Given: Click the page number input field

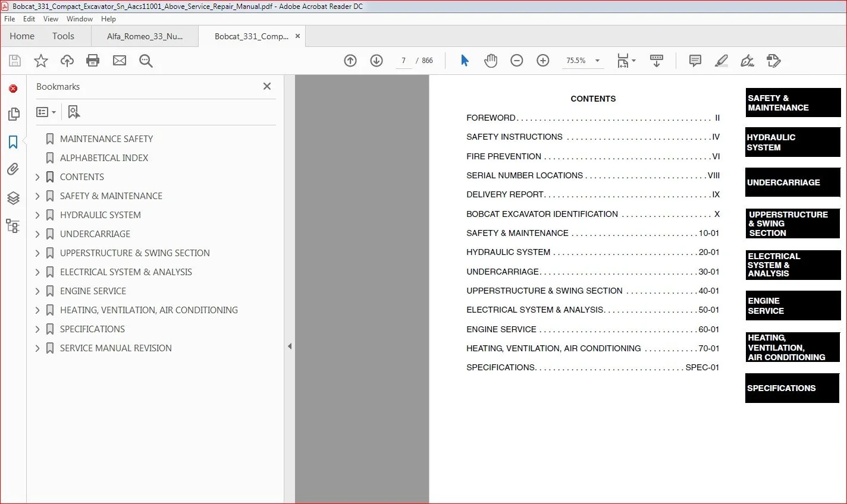Looking at the screenshot, I should [x=404, y=61].
